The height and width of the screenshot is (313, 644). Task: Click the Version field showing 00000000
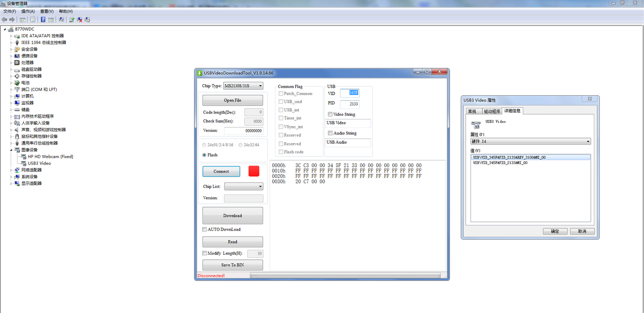(x=244, y=131)
